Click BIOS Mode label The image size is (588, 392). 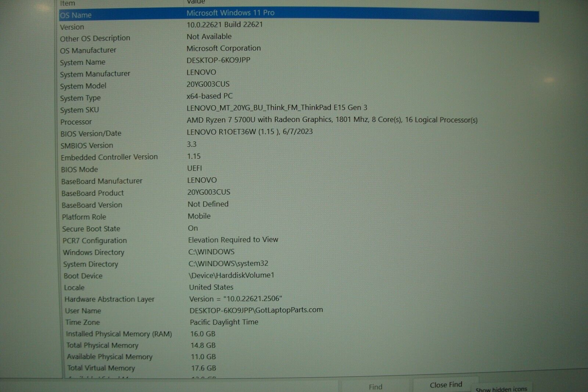point(79,170)
